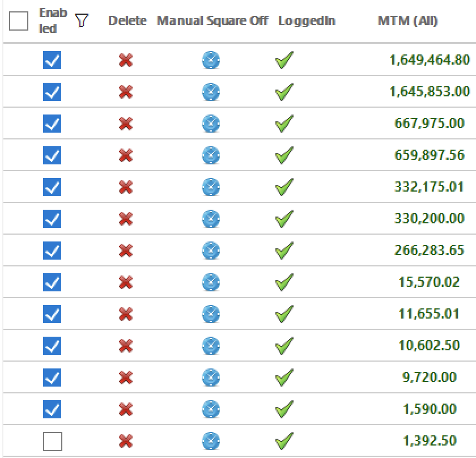Uncheck Enabled for row 11,655.01
The height and width of the screenshot is (458, 476).
[52, 314]
